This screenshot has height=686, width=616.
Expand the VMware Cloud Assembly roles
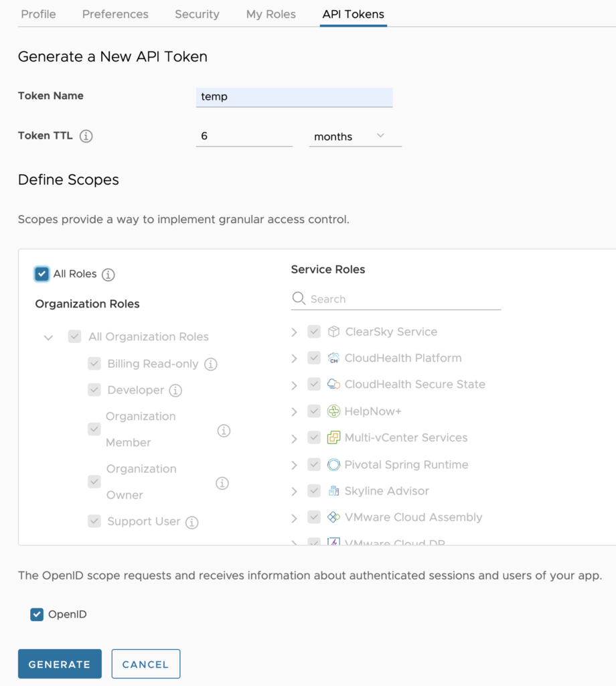(x=294, y=518)
